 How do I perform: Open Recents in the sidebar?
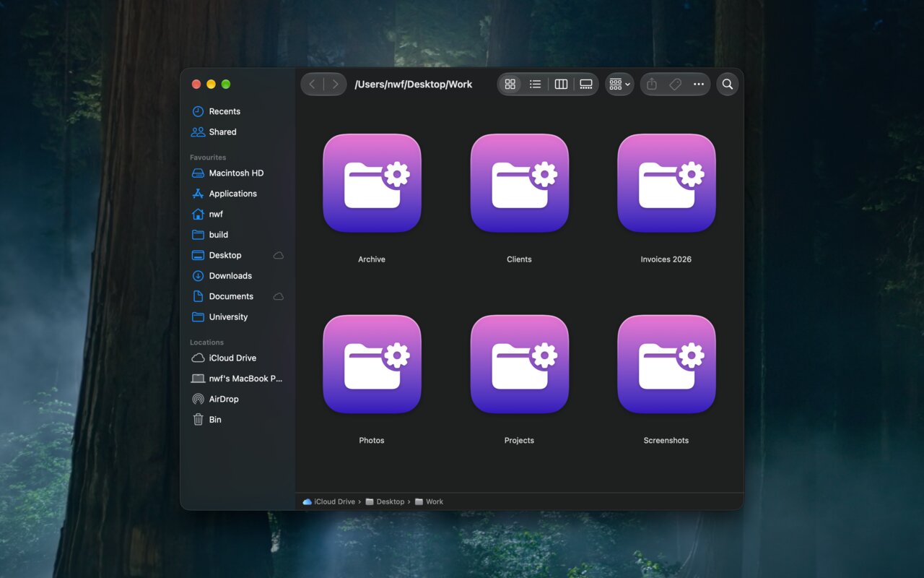[x=237, y=111]
